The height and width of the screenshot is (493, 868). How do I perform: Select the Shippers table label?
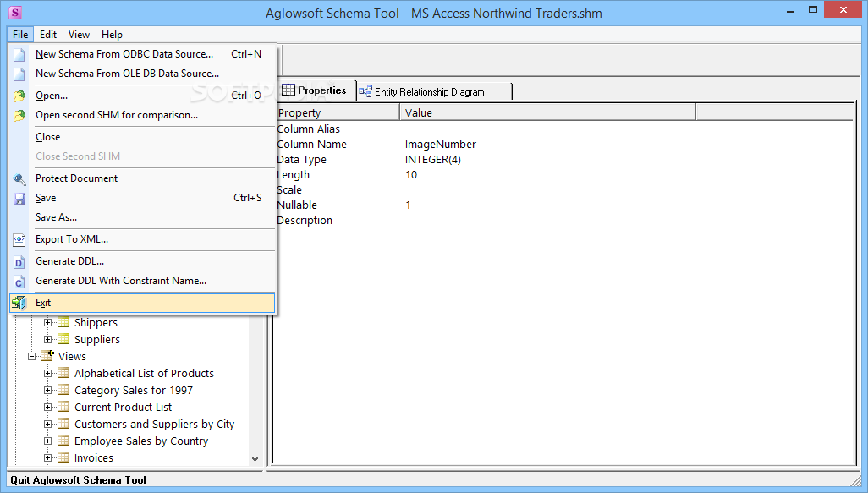(x=96, y=322)
